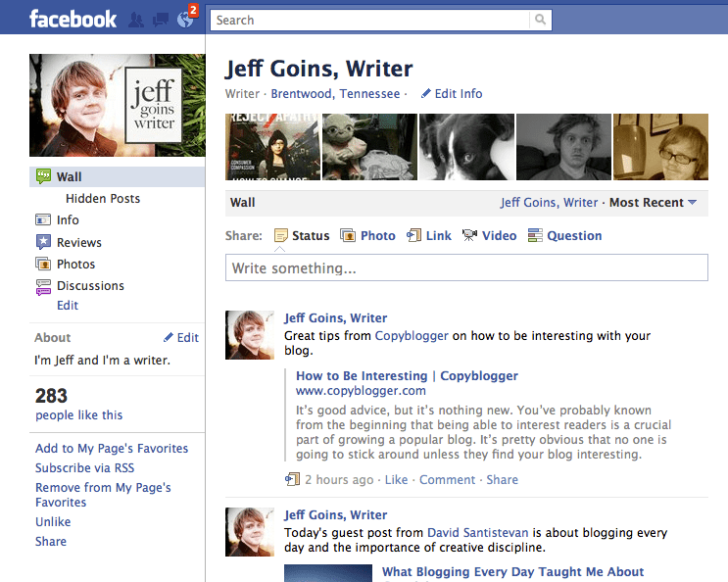The height and width of the screenshot is (582, 728).
Task: Choose Question share option
Action: tap(574, 235)
